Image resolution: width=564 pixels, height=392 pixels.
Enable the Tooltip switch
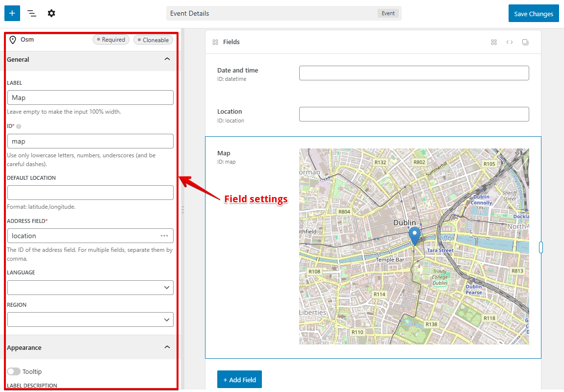(x=14, y=371)
